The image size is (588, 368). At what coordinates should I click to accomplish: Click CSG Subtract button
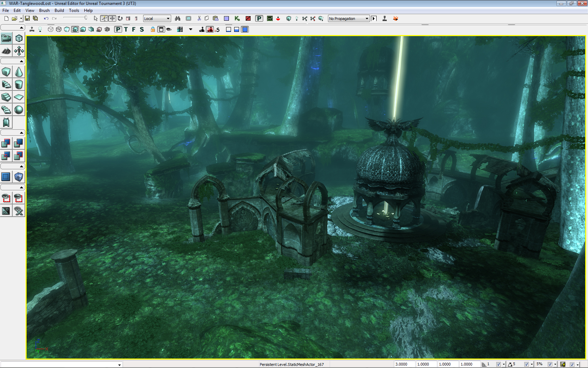tap(19, 143)
